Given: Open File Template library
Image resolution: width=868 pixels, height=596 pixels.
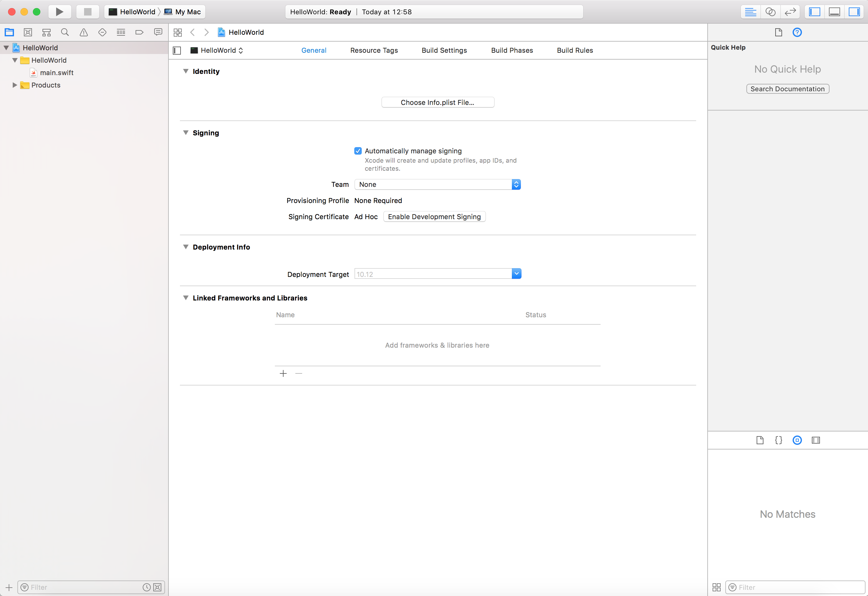Looking at the screenshot, I should 760,440.
